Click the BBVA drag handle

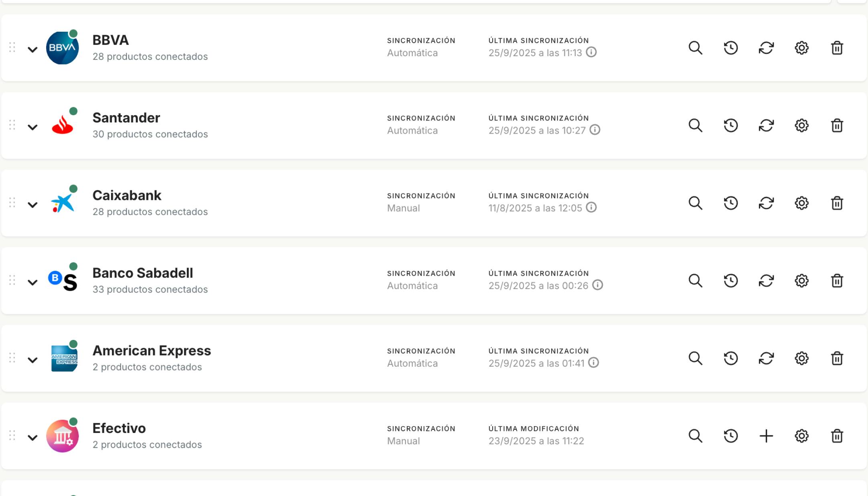pyautogui.click(x=12, y=47)
